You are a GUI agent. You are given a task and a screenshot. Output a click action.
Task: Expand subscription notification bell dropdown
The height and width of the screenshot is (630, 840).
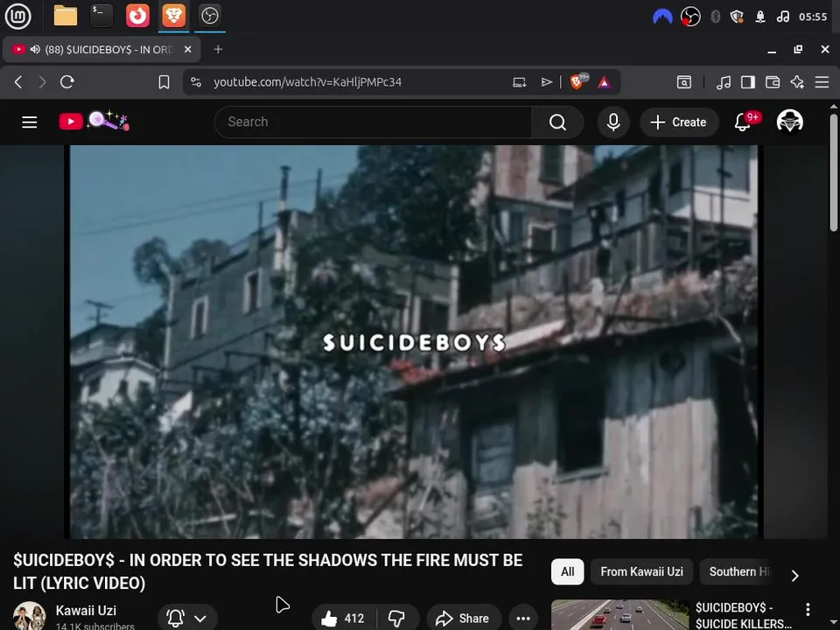click(x=187, y=619)
